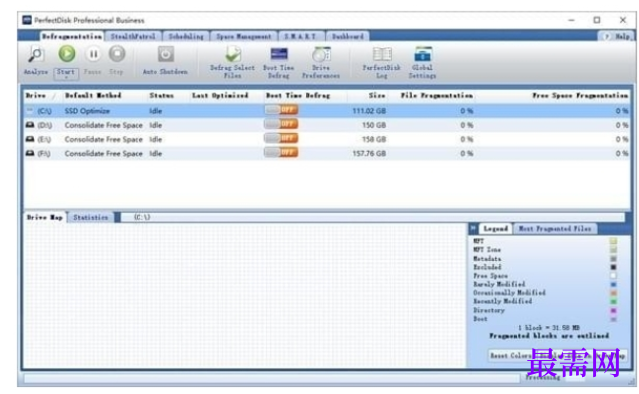Click the Occasionally Modified color swatch
The height and width of the screenshot is (394, 639).
[613, 293]
